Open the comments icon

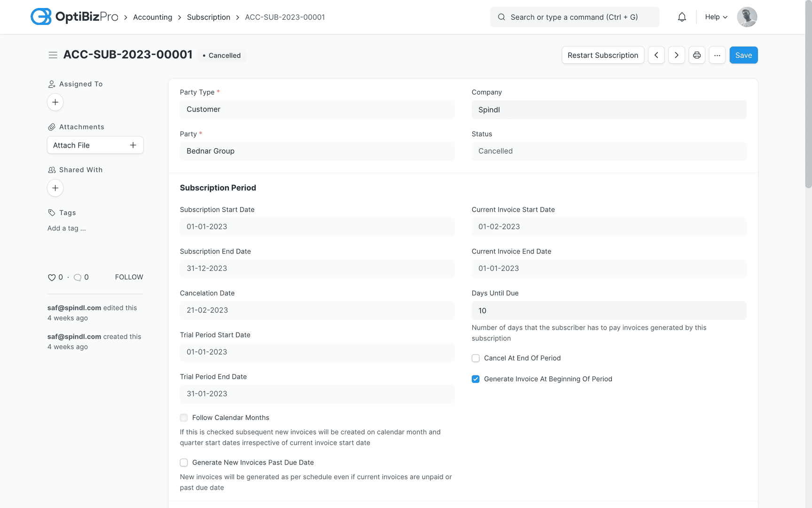pos(78,278)
